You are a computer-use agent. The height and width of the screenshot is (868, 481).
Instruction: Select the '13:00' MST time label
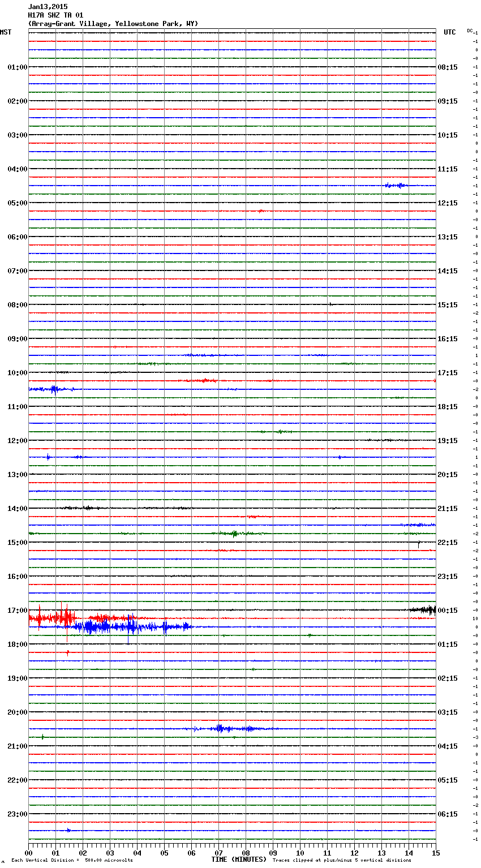tap(18, 475)
